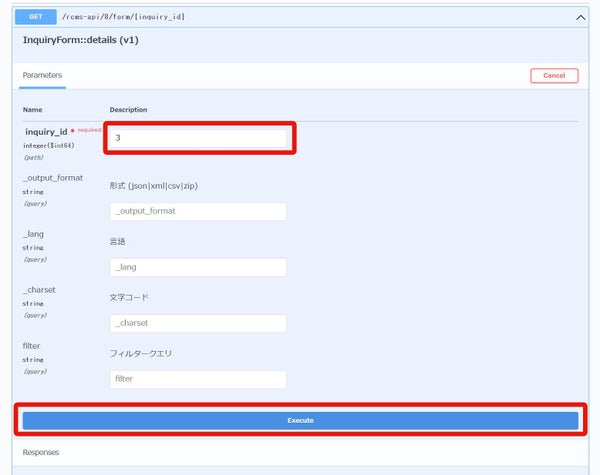600x475 pixels.
Task: Click the filter input field
Action: point(198,379)
